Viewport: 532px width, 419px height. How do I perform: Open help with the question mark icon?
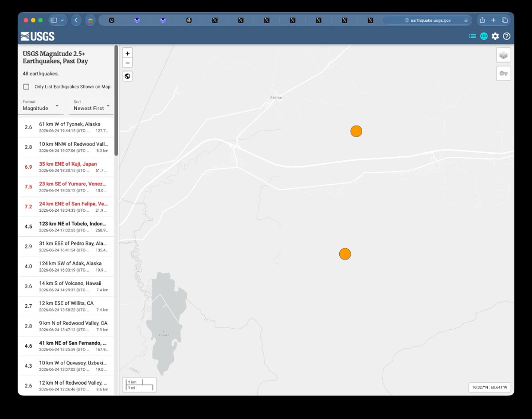point(507,36)
